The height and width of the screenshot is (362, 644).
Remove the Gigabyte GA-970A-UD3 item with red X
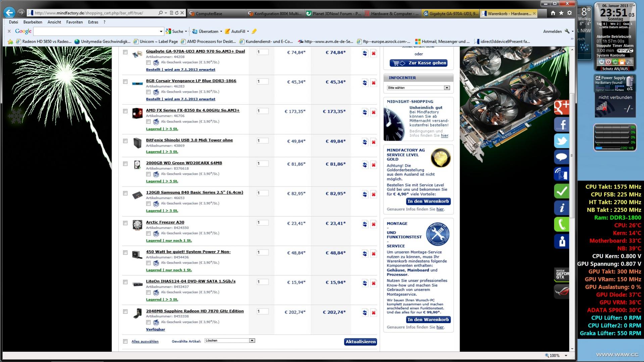374,53
